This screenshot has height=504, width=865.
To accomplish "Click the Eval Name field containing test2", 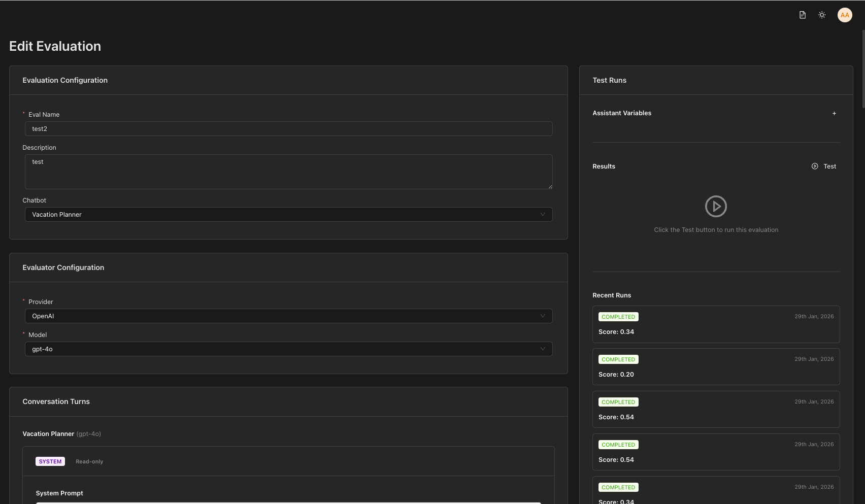I will click(288, 128).
